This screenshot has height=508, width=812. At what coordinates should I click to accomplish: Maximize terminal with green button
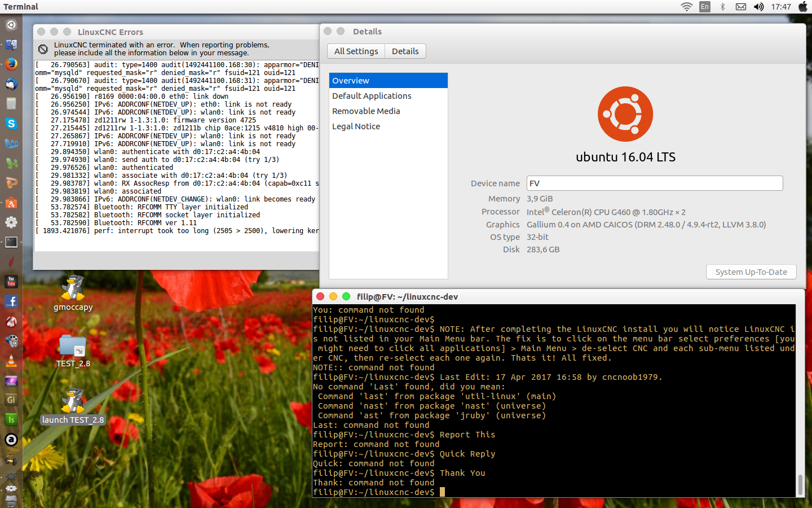tap(346, 297)
